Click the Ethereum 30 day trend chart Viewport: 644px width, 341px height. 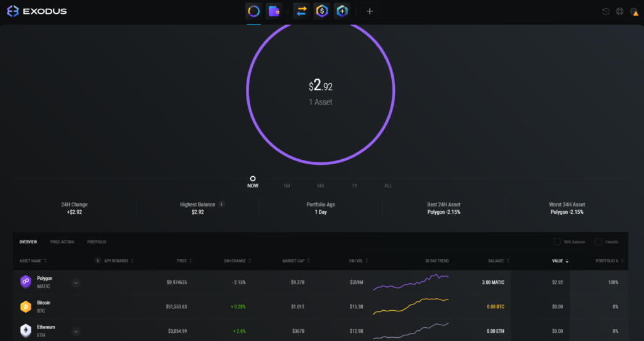pyautogui.click(x=411, y=331)
